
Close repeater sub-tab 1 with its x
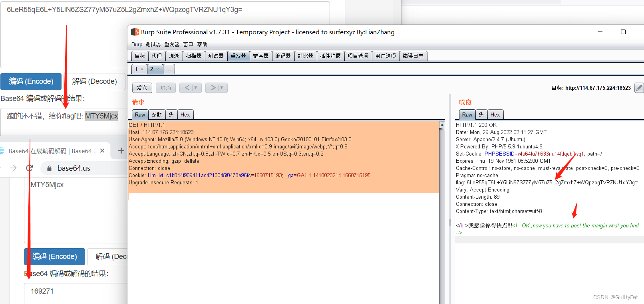[x=142, y=69]
